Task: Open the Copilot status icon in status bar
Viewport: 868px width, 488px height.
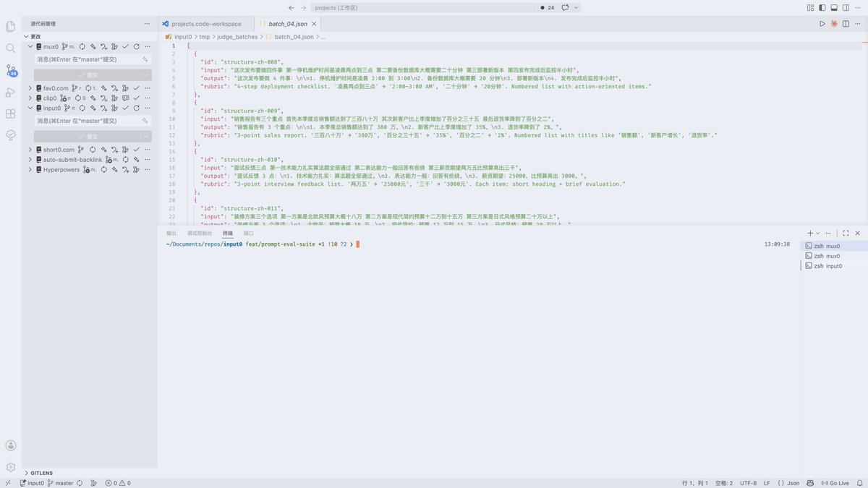Action: click(x=810, y=483)
